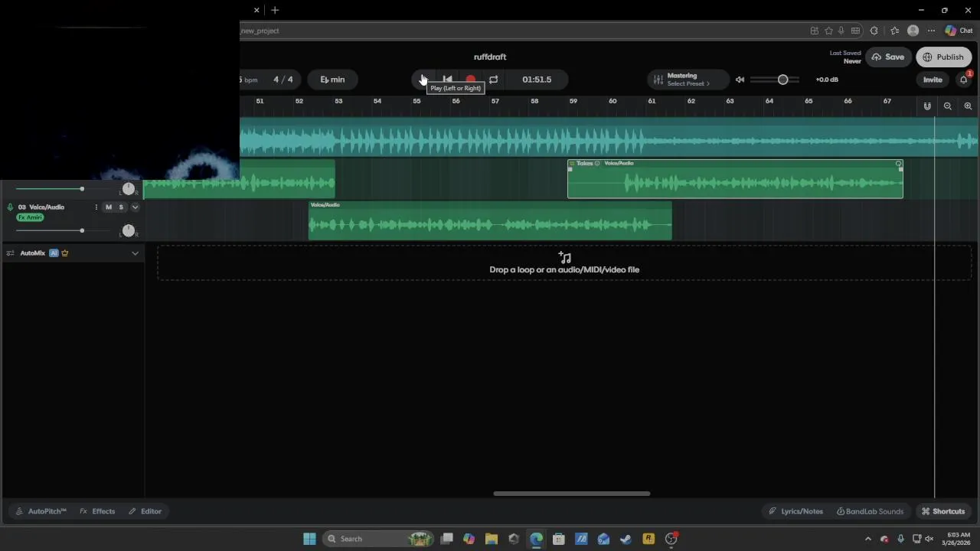The width and height of the screenshot is (980, 551).
Task: Solo the 03 Voice/Audio track
Action: point(121,207)
